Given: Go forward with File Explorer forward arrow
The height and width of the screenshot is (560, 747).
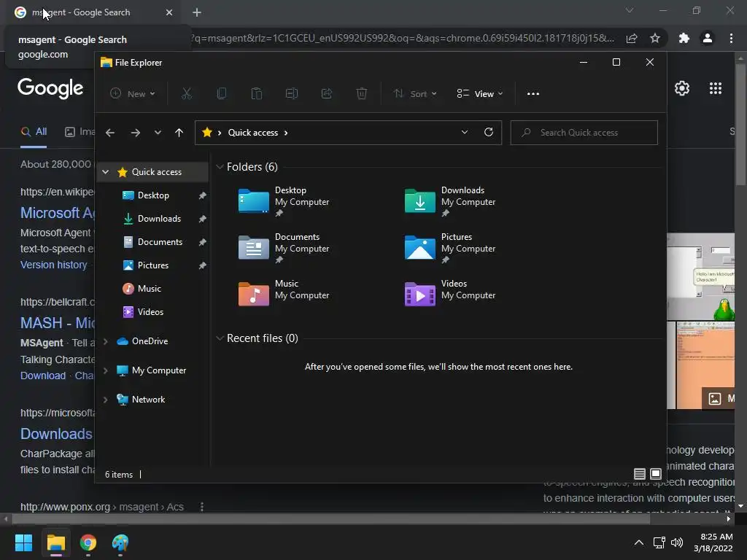Looking at the screenshot, I should click(136, 133).
